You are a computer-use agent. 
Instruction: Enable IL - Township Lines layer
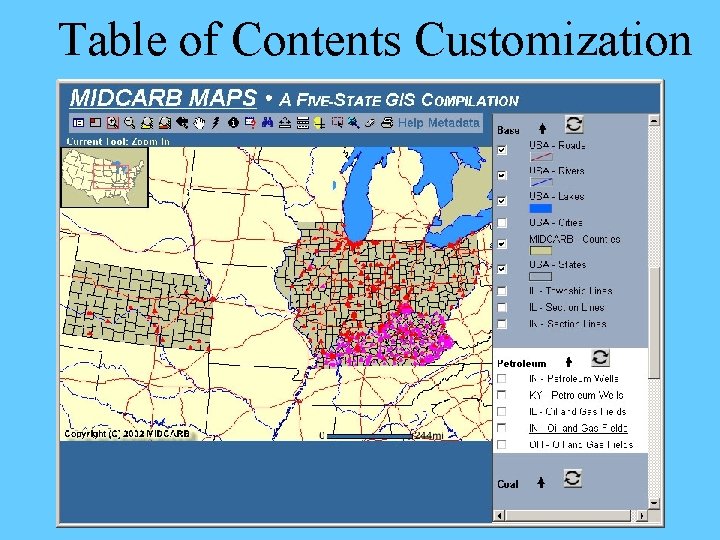[502, 291]
